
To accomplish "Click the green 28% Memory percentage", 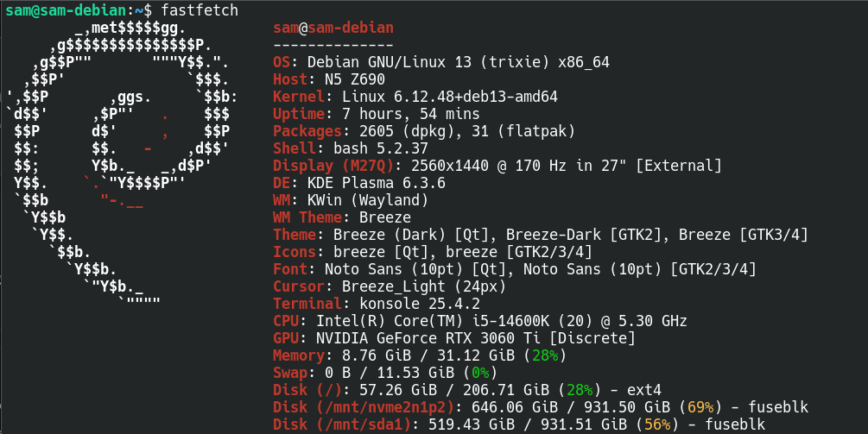I will [x=545, y=355].
